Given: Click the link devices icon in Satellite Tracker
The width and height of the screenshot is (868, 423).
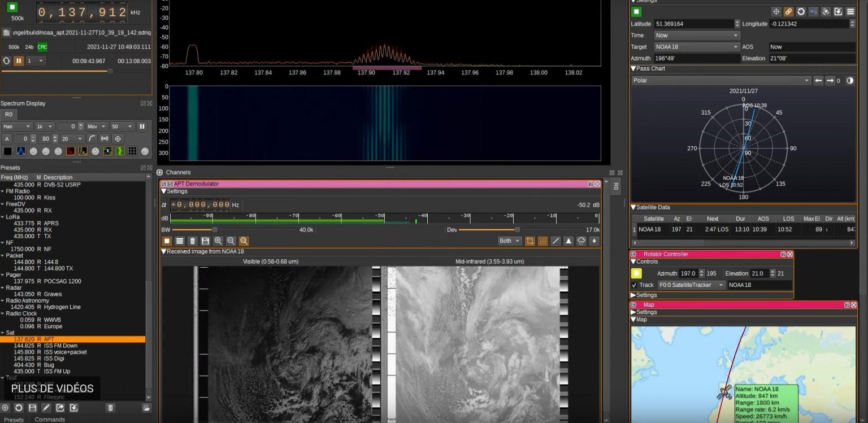Looking at the screenshot, I should (x=790, y=12).
